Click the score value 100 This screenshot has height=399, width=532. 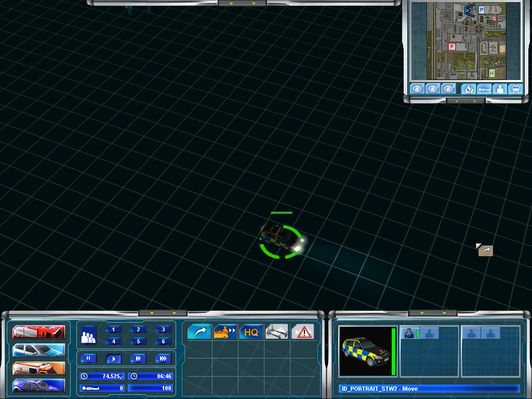tap(151, 388)
